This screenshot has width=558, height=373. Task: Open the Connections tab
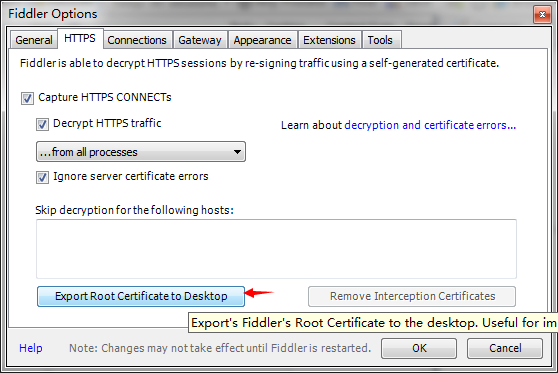point(137,40)
